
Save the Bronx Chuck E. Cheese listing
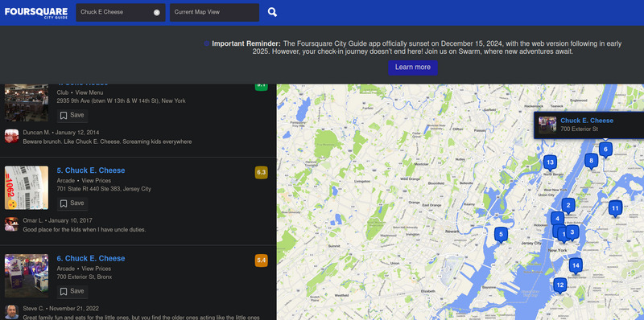pyautogui.click(x=72, y=292)
